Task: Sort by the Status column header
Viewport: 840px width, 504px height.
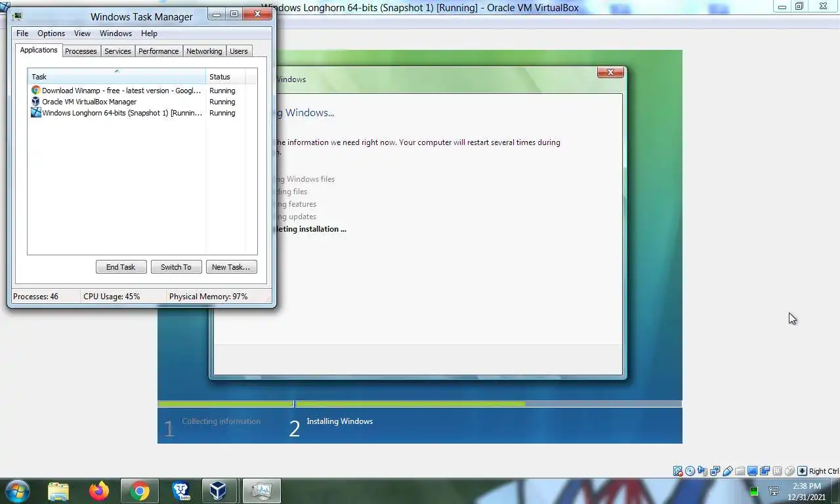Action: [226, 77]
